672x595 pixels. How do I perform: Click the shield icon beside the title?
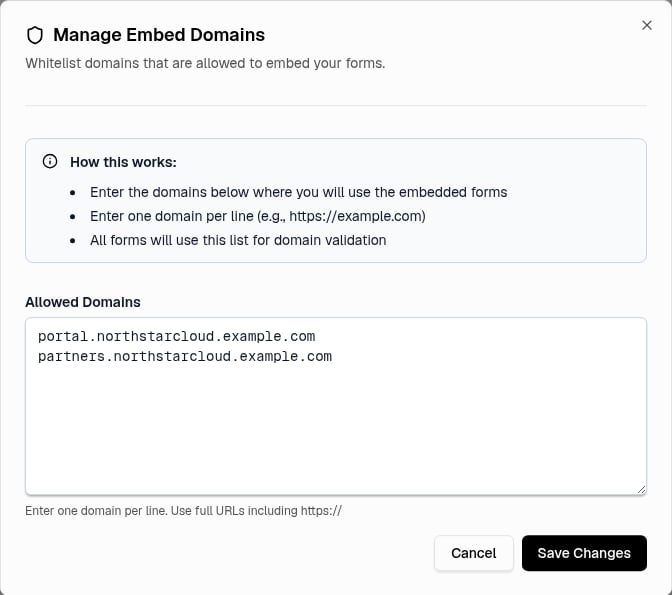click(x=35, y=35)
